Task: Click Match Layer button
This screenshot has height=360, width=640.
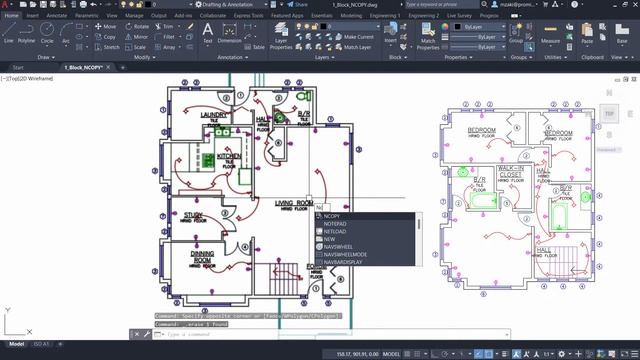Action: [353, 47]
